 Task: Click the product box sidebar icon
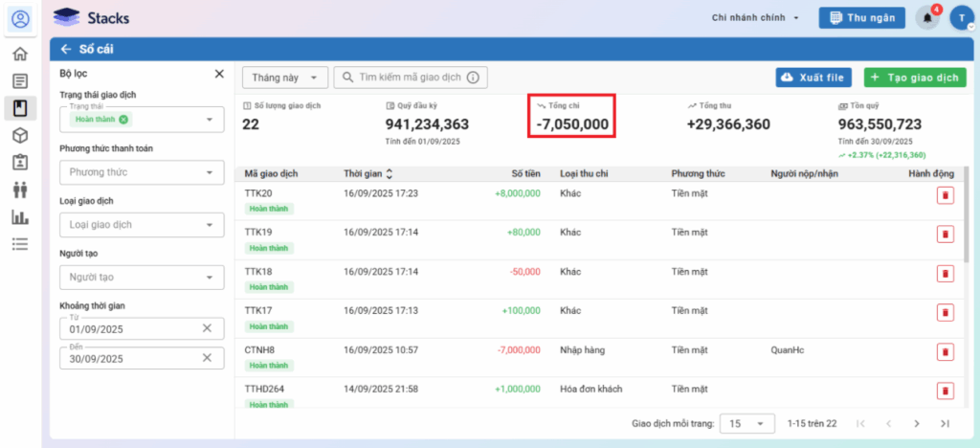(20, 135)
